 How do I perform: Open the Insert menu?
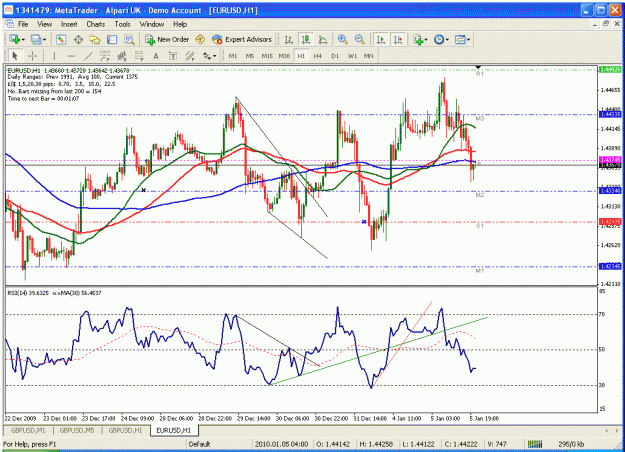pos(69,24)
